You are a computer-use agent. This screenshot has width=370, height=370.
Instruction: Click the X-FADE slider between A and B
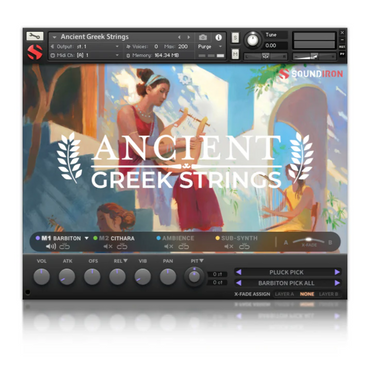(x=308, y=241)
